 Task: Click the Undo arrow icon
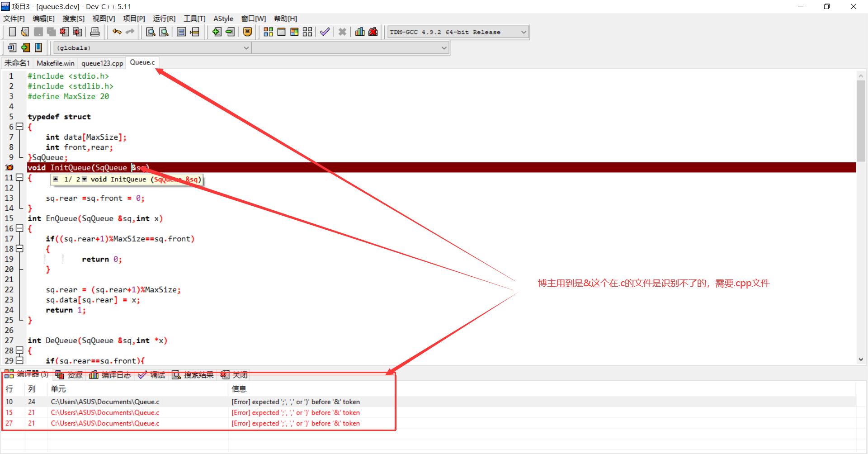117,32
